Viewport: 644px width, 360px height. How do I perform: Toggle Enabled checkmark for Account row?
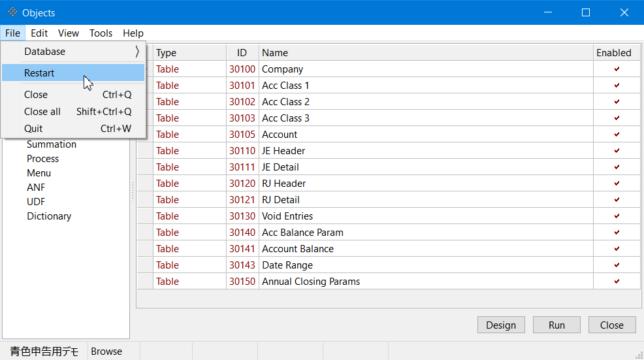pos(617,135)
